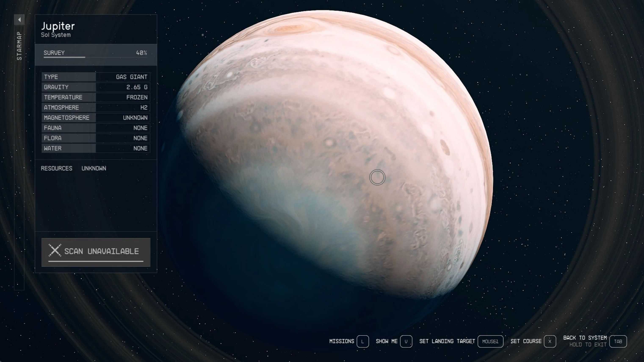The image size is (644, 362).
Task: Select the Resources Unknown entry
Action: click(73, 168)
